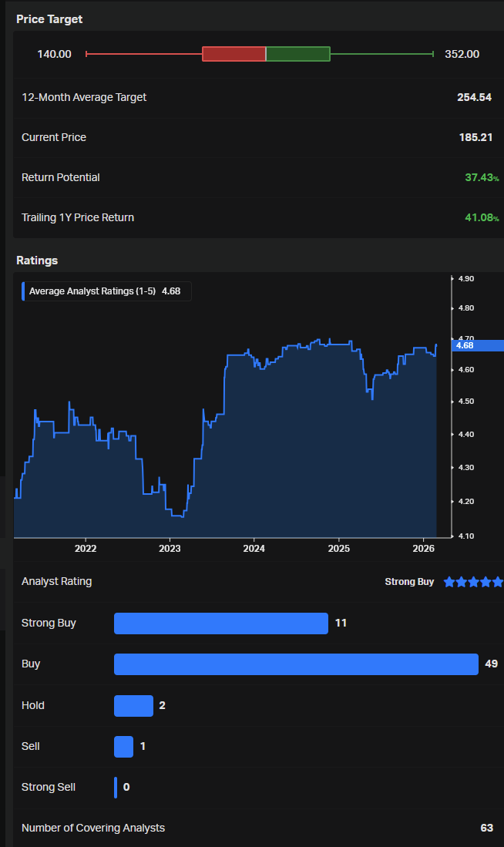Click the Number of Covering Analysts row
This screenshot has height=847, width=504.
(x=258, y=828)
